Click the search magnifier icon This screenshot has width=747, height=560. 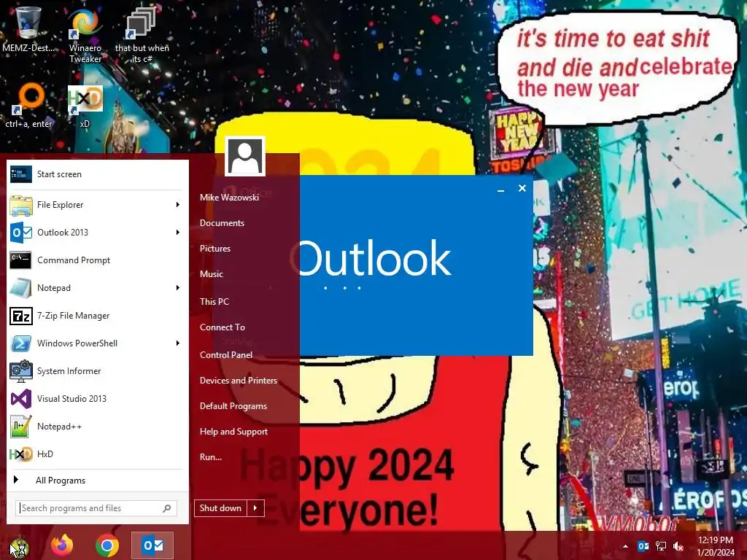point(167,508)
